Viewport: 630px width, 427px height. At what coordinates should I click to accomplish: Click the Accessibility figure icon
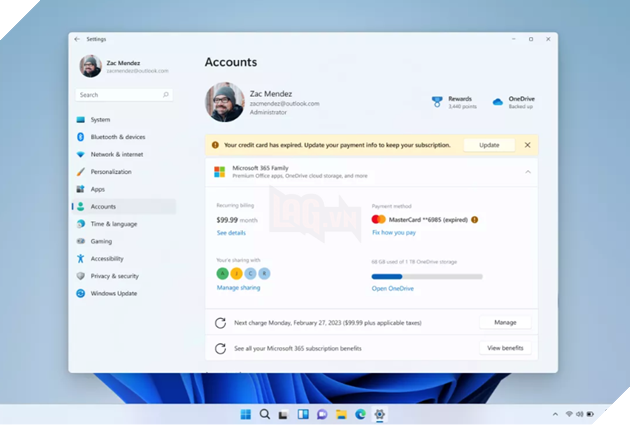pos(81,259)
